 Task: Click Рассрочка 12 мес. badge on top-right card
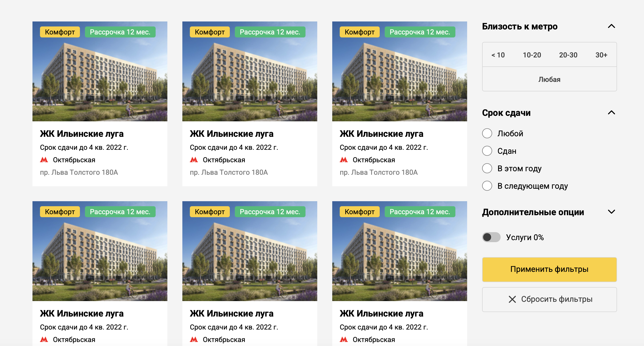tap(420, 32)
